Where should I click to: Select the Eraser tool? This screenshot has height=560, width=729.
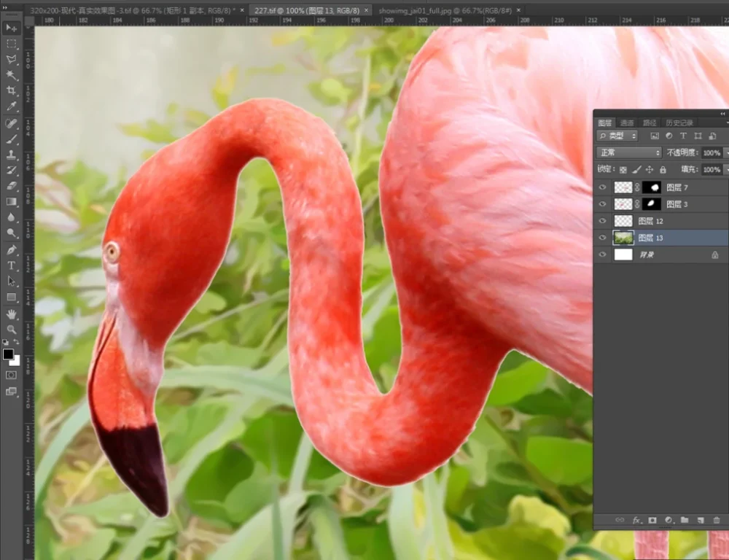click(x=12, y=186)
